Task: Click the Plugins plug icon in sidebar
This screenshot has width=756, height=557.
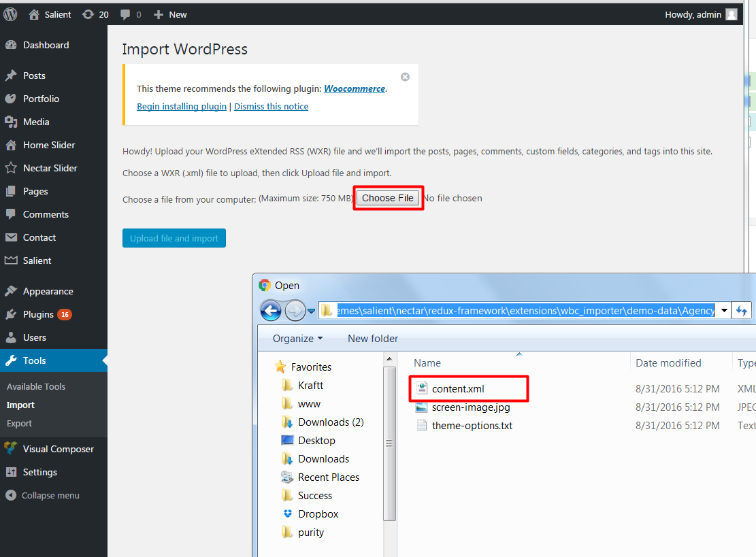Action: 11,315
